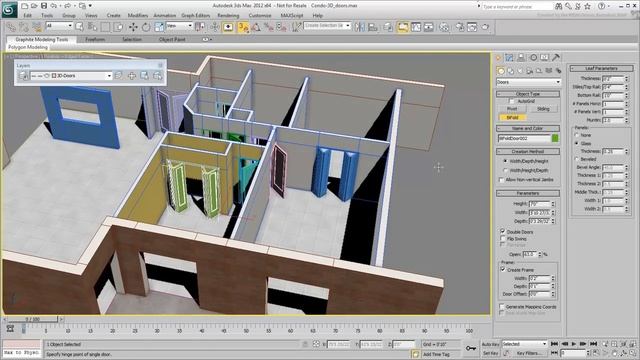Open the Motion panel tab icon
The image size is (640, 360).
[x=533, y=58]
